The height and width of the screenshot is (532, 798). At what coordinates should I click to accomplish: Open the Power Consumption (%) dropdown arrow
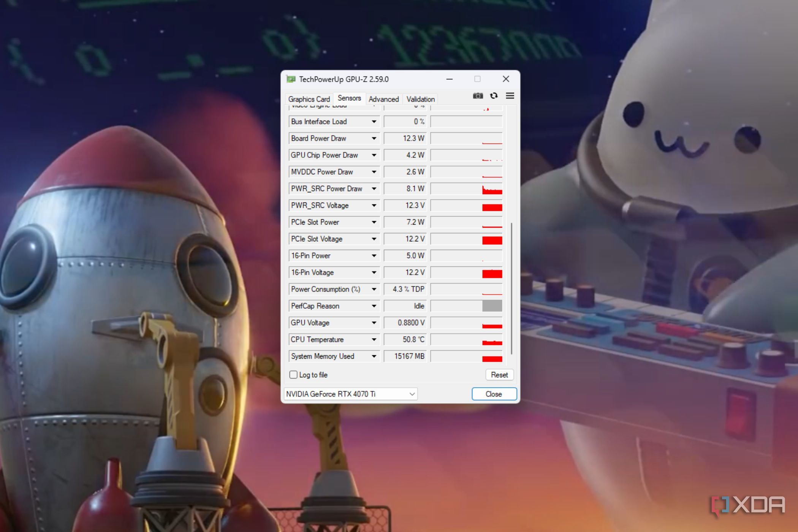pos(374,289)
